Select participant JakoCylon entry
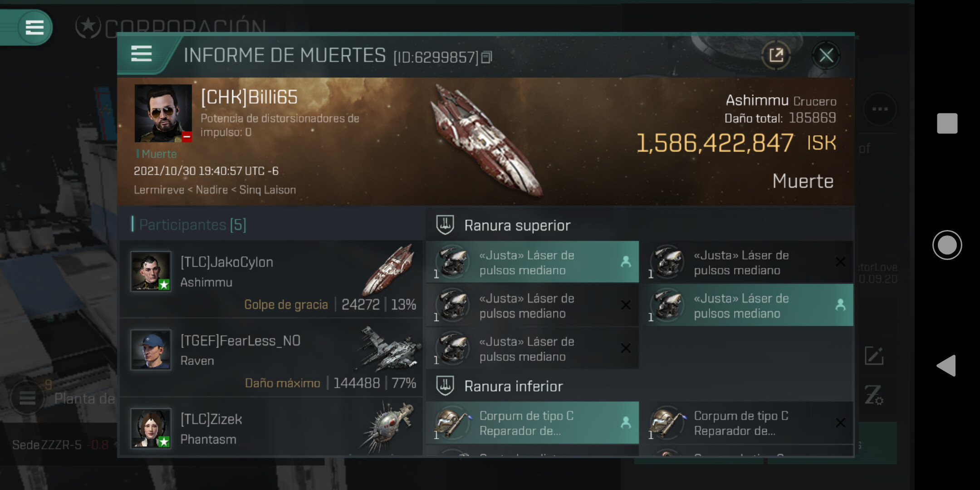The width and height of the screenshot is (980, 490). click(271, 279)
